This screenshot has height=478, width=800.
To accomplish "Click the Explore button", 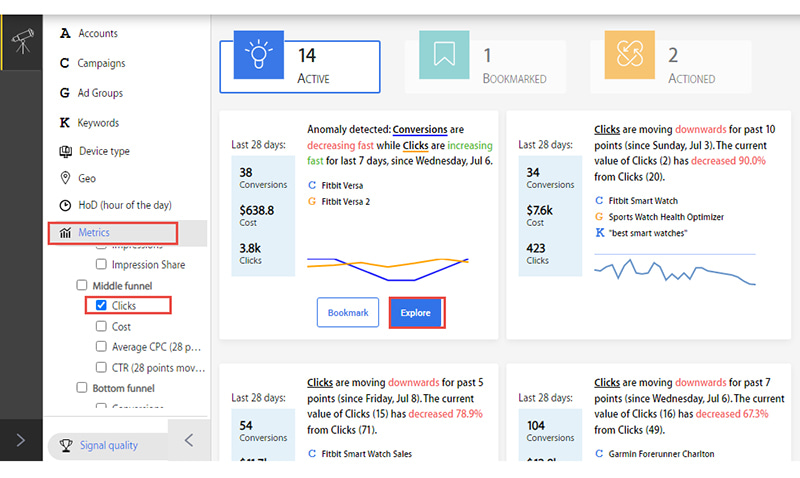I will click(x=416, y=313).
